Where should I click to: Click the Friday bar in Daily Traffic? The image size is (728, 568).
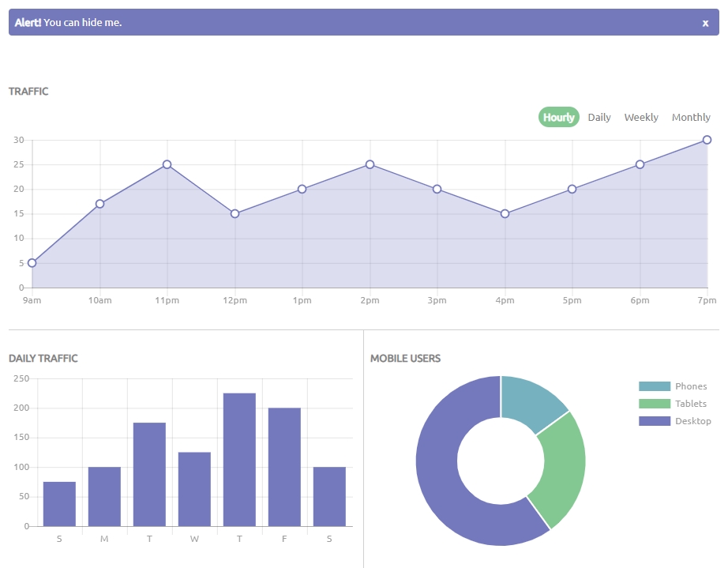284,467
